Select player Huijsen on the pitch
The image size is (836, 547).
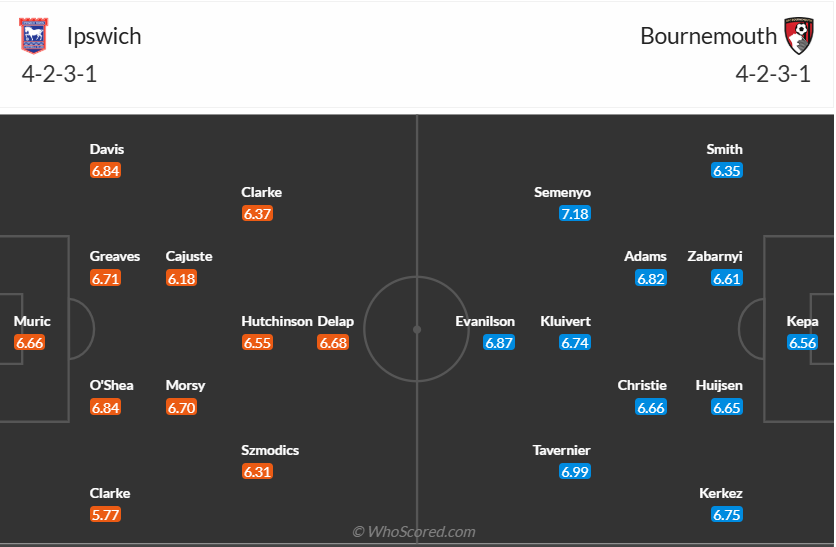coord(719,386)
